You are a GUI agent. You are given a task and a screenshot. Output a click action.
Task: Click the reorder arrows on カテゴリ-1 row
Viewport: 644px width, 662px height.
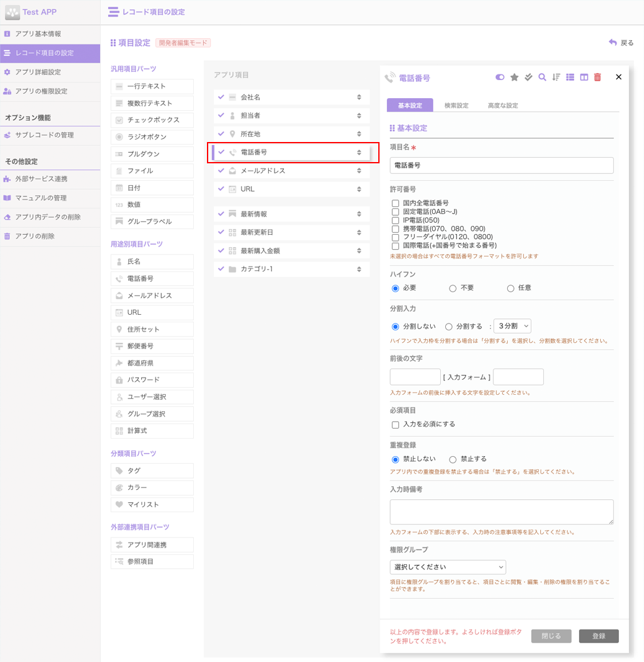click(x=359, y=269)
